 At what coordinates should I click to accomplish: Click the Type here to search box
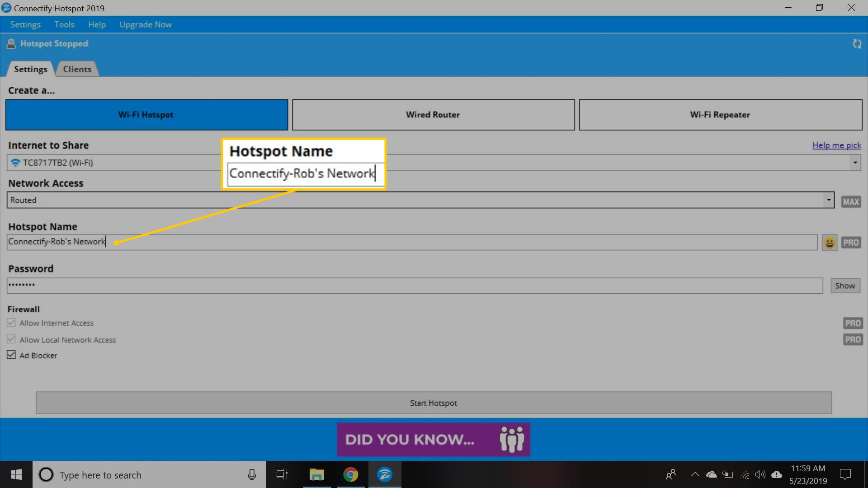pos(149,474)
